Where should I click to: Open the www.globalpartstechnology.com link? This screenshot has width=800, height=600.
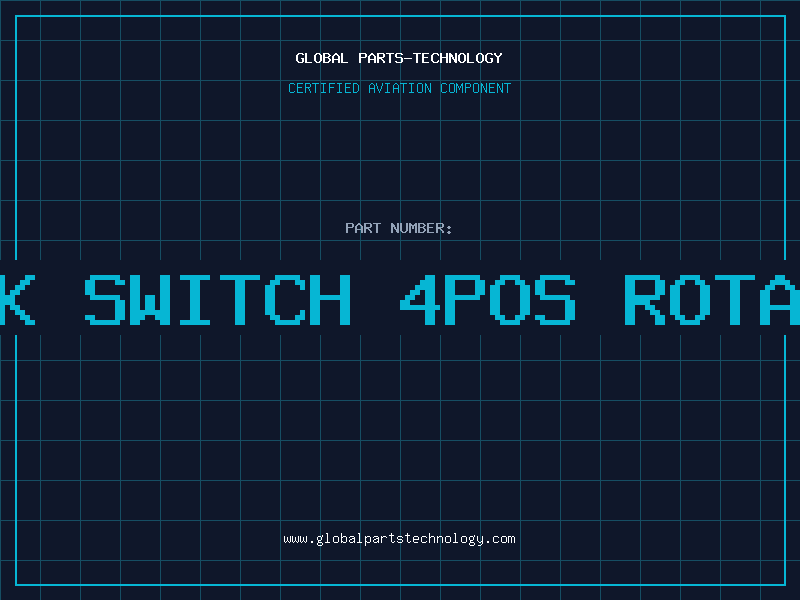(x=399, y=539)
